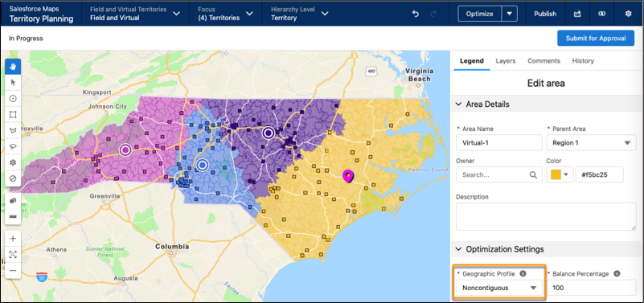Click the Columbia city label on map
644x303 pixels.
172,247
